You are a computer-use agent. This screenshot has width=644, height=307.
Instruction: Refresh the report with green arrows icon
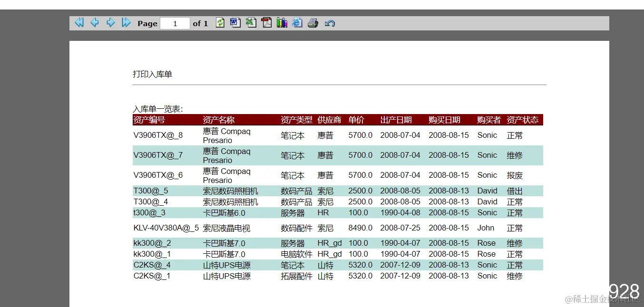click(220, 22)
